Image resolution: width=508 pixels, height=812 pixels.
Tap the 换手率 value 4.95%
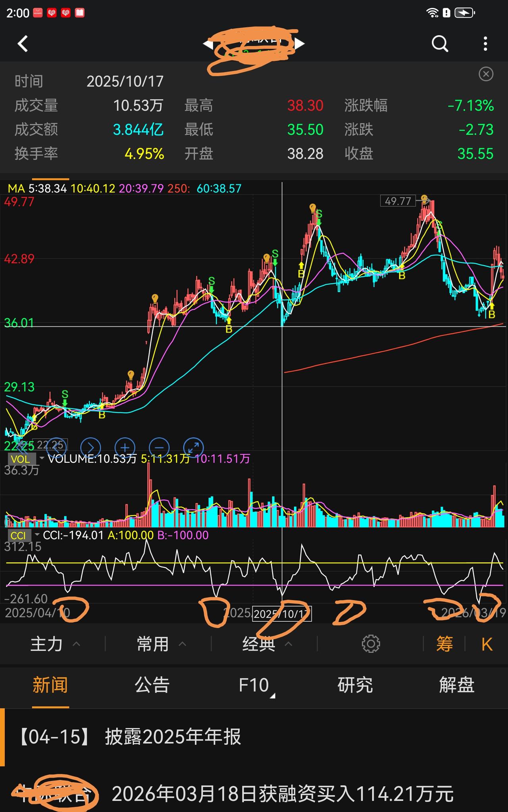point(144,154)
